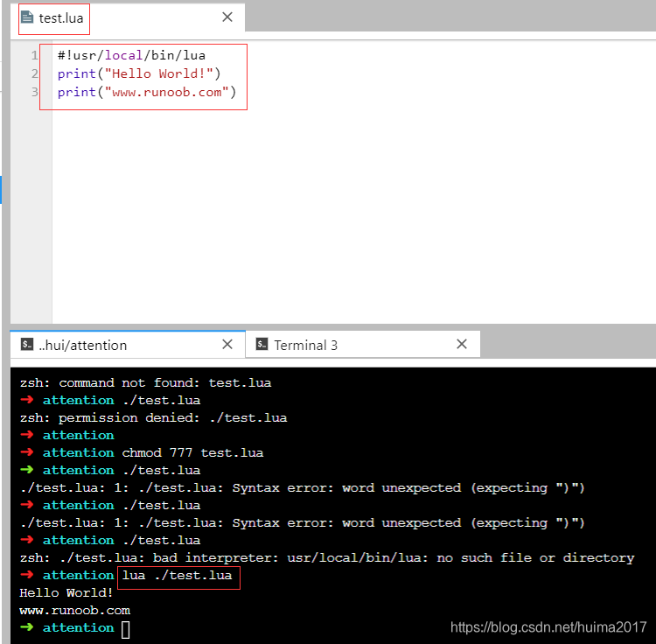Switch to the ..hui/attention terminal tab
Viewport: 656px width, 644px height.
[128, 345]
